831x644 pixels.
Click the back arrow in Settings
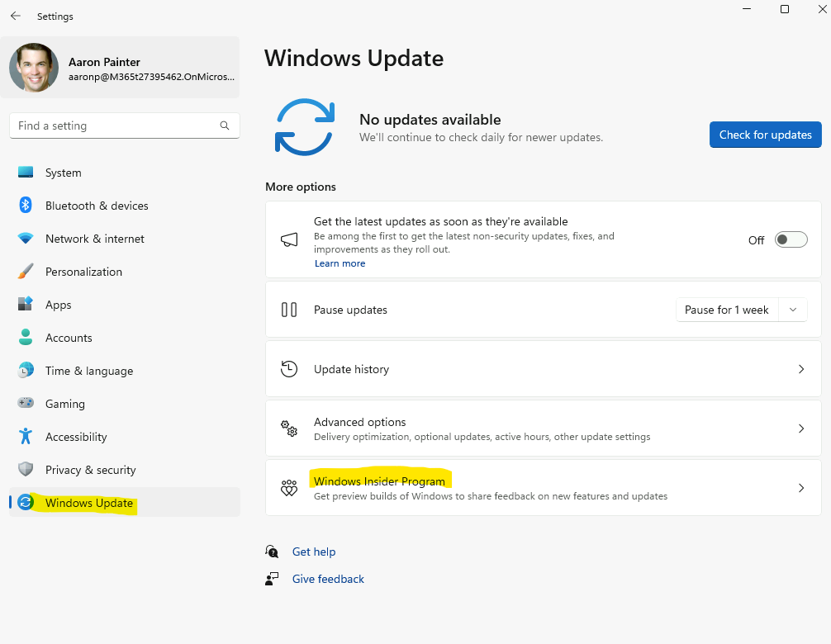pyautogui.click(x=16, y=16)
